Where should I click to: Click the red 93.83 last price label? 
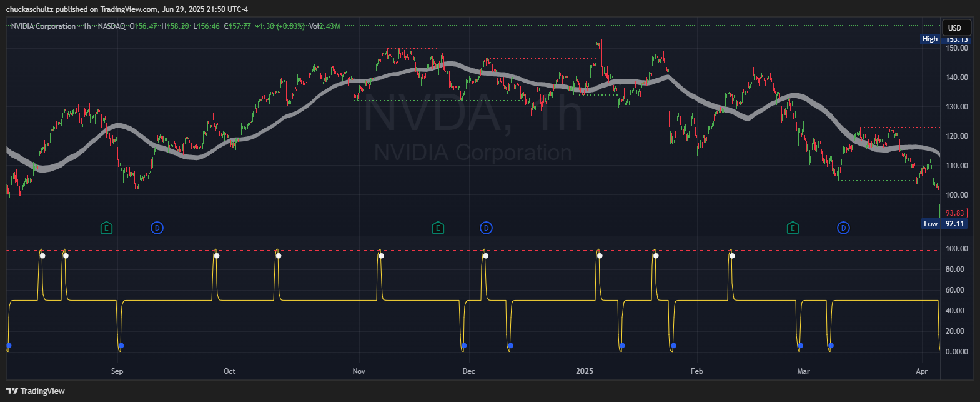(955, 213)
